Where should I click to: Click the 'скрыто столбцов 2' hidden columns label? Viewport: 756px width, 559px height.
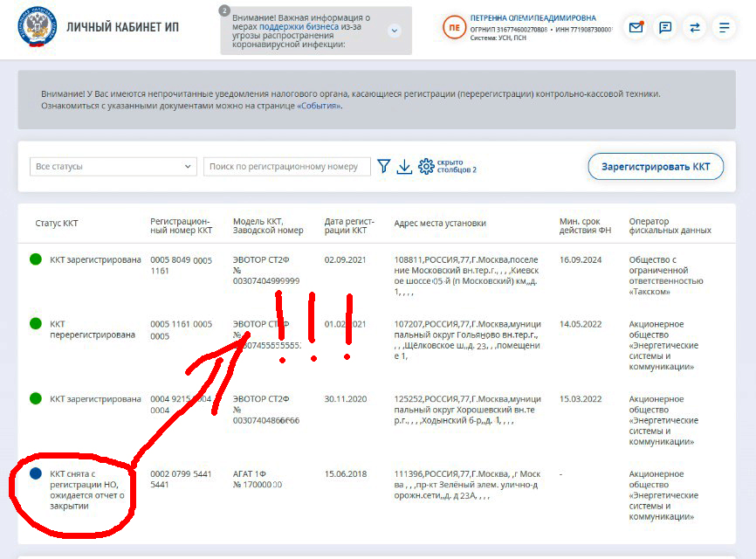tap(457, 167)
